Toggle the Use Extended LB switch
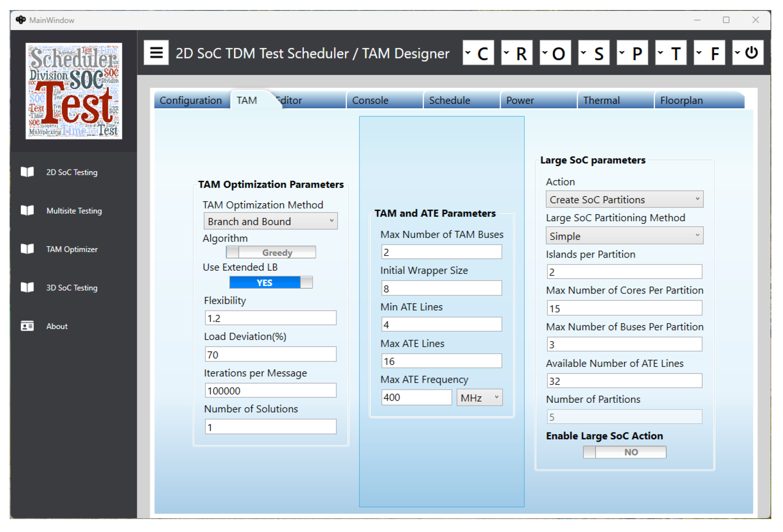The width and height of the screenshot is (783, 532). (271, 282)
